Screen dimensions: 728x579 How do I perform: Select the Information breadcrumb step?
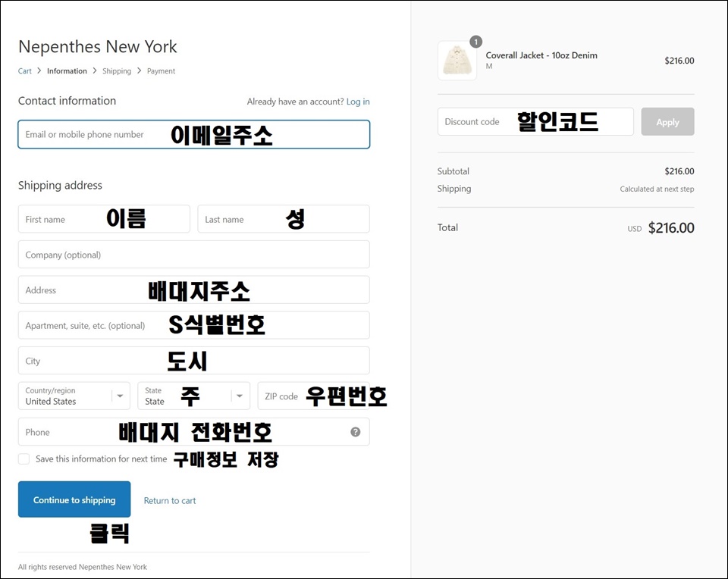click(67, 71)
